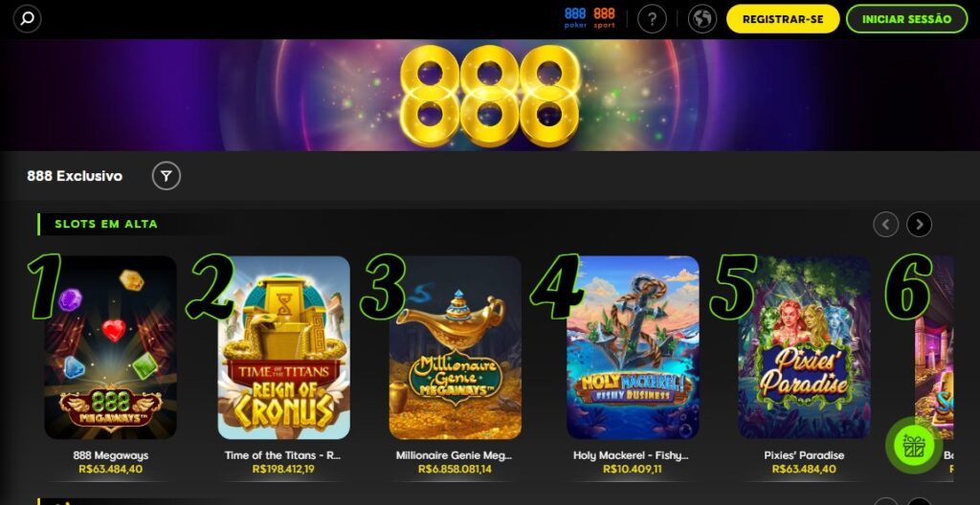Go to the 888 sport logo
The height and width of the screenshot is (505, 980).
(x=605, y=18)
